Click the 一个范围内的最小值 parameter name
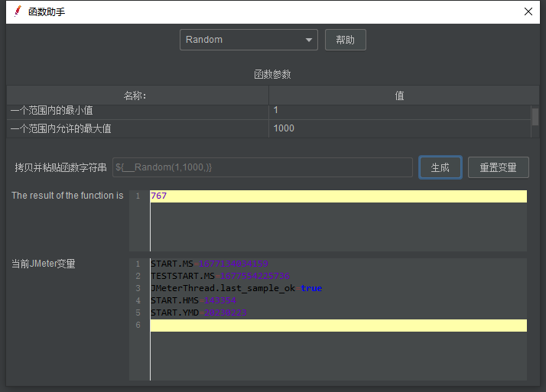The image size is (546, 392). point(52,111)
